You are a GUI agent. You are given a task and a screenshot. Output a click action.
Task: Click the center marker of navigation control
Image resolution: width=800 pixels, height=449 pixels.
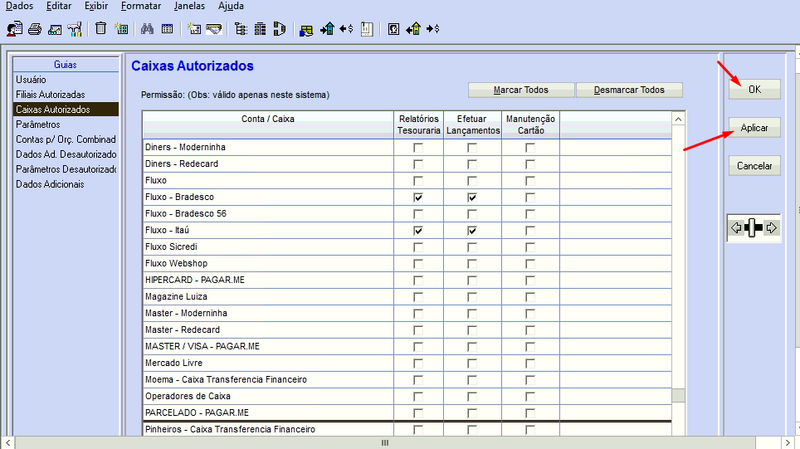click(754, 228)
